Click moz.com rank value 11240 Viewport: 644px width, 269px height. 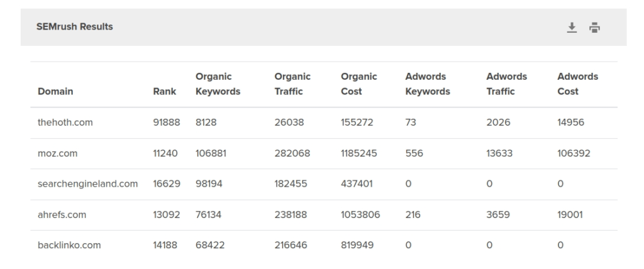pos(166,153)
